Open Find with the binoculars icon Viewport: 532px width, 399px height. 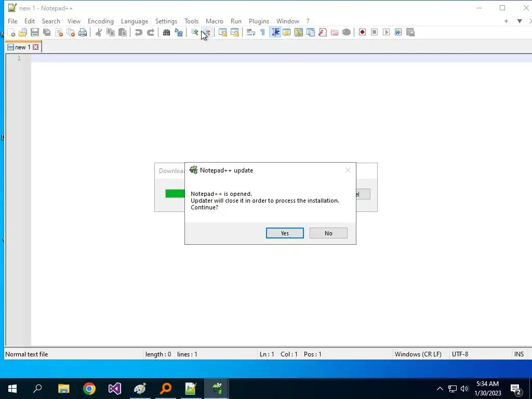[x=167, y=33]
